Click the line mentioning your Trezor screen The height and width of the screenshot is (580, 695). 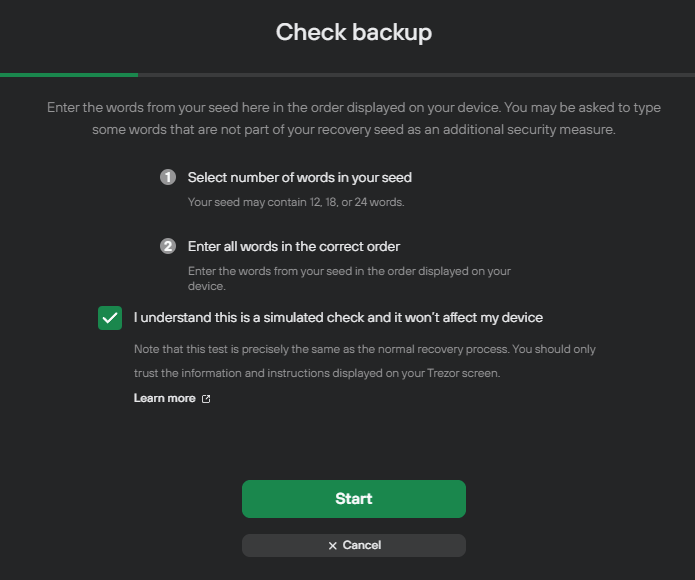pos(317,373)
